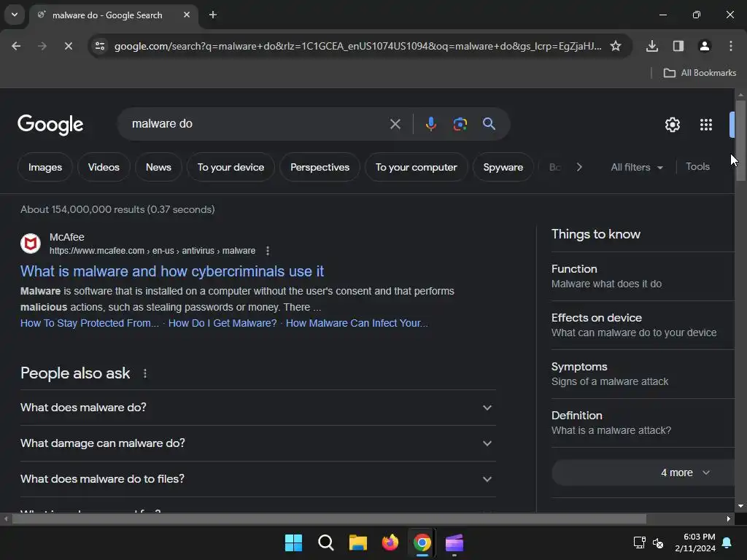
Task: Click inside the Google search field
Action: pos(258,124)
